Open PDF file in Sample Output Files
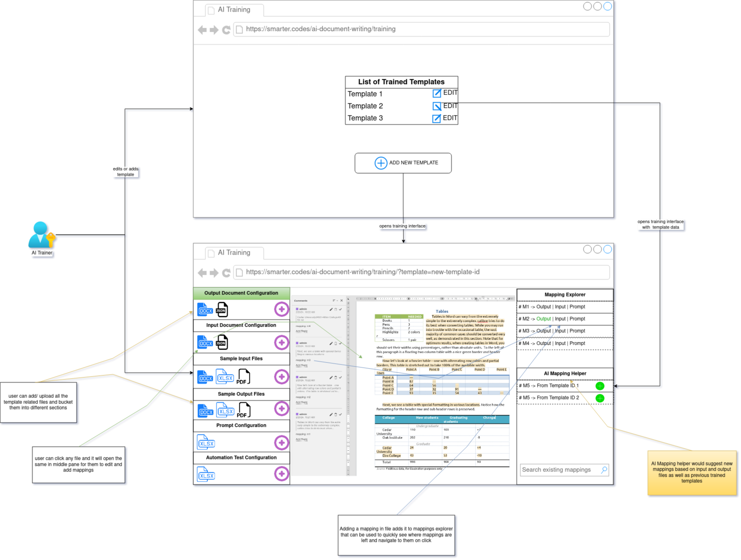Image resolution: width=741 pixels, height=560 pixels. pyautogui.click(x=243, y=410)
